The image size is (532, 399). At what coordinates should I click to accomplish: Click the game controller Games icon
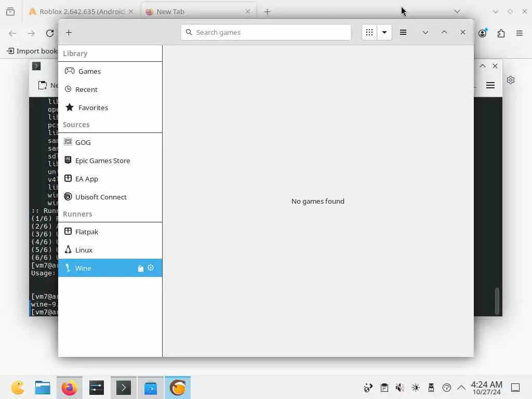(x=70, y=71)
